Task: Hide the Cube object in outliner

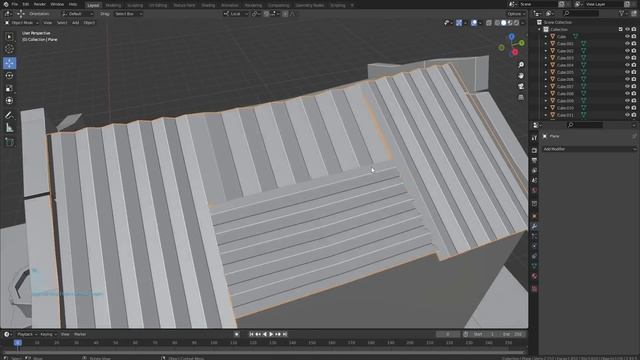Action: click(627, 37)
